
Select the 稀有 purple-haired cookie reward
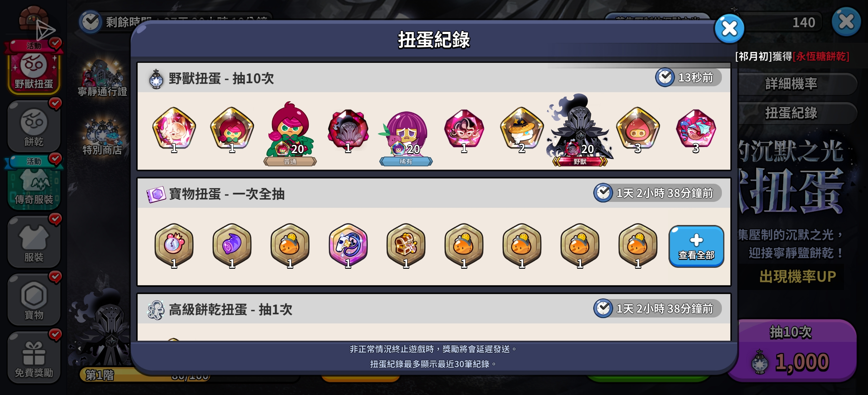coord(406,137)
